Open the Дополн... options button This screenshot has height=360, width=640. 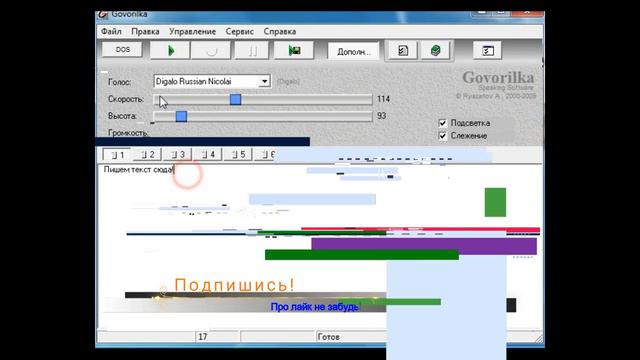click(x=353, y=52)
